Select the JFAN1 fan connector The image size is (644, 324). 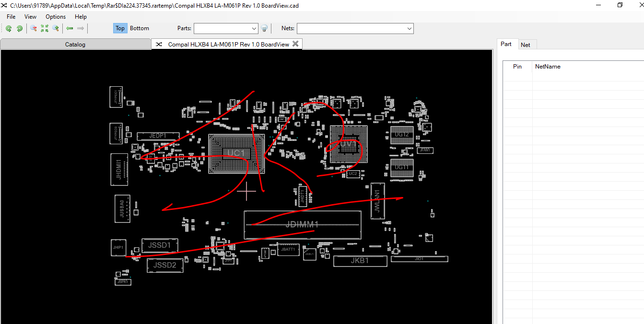tap(425, 150)
